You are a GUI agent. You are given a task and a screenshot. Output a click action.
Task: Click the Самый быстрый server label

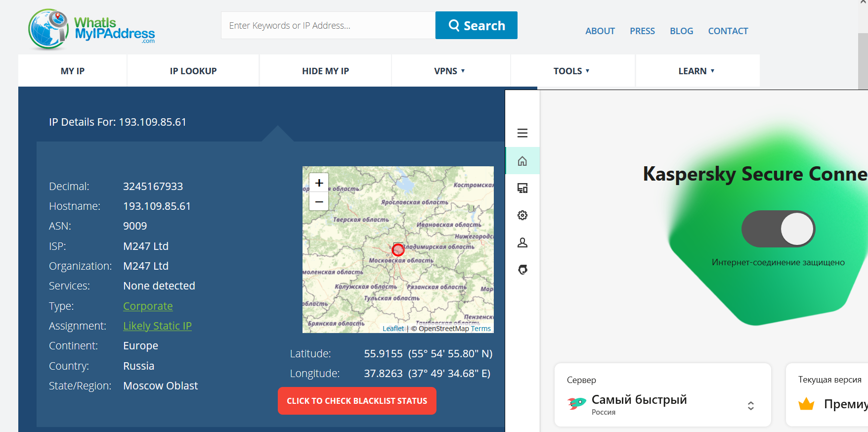click(639, 399)
